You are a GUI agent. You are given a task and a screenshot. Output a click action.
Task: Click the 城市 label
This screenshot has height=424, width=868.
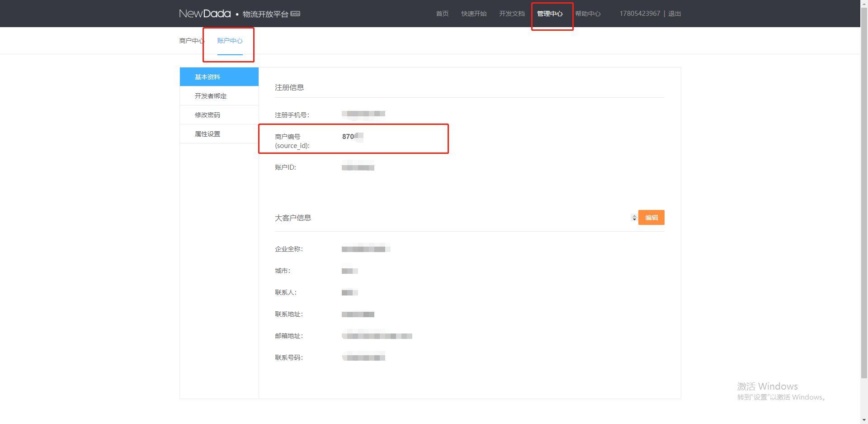283,271
